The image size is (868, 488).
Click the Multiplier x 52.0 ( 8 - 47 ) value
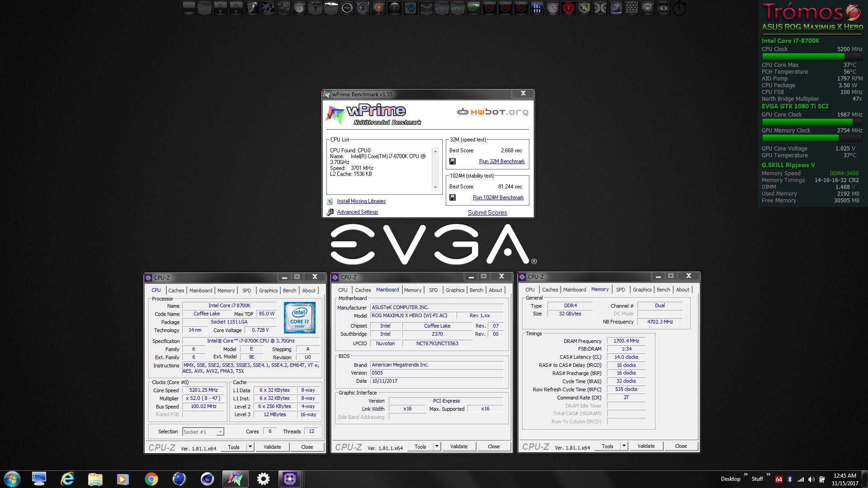click(x=203, y=398)
